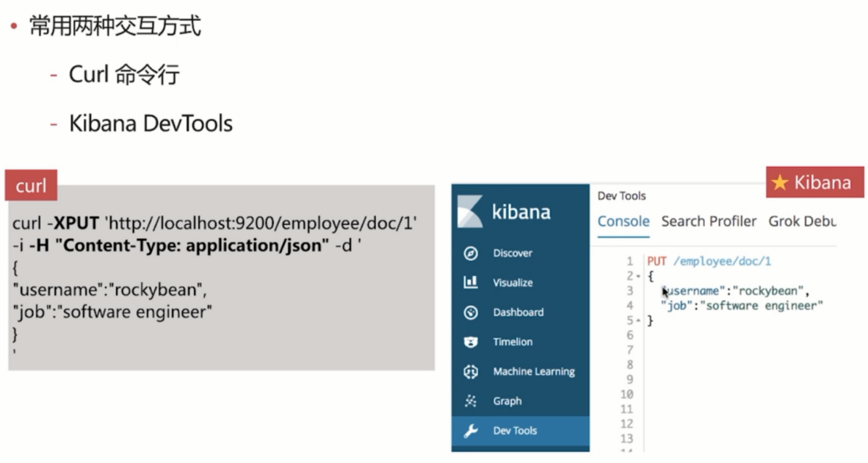Viewport: 868px width, 463px height.
Task: Open Discover via the compass icon
Action: [471, 254]
